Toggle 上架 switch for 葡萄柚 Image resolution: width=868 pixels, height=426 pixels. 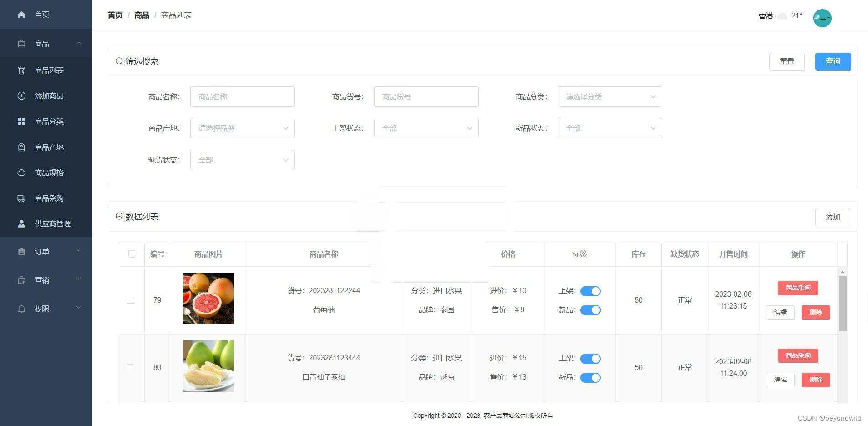tap(590, 291)
